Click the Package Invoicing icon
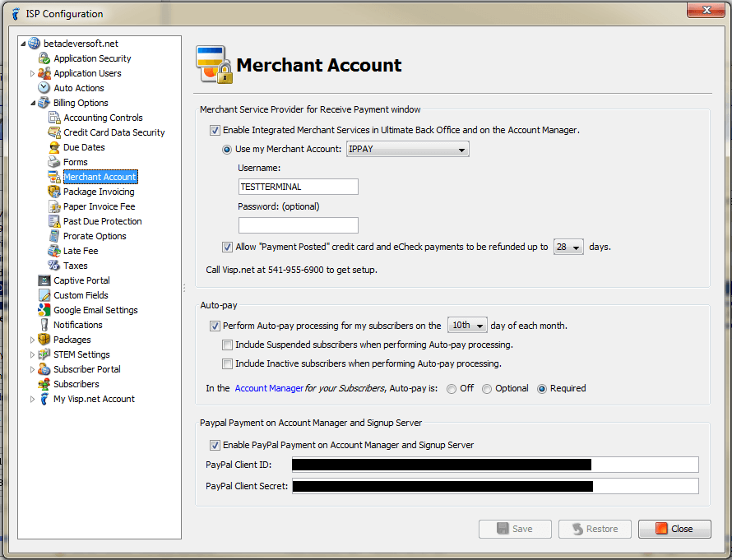 [54, 192]
